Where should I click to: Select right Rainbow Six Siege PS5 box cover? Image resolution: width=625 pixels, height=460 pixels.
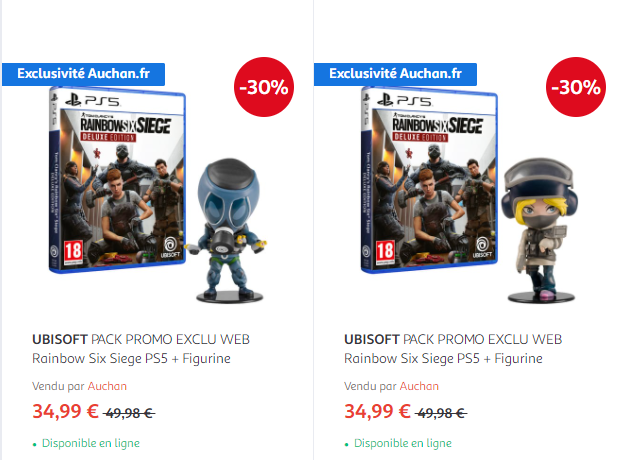[429, 180]
